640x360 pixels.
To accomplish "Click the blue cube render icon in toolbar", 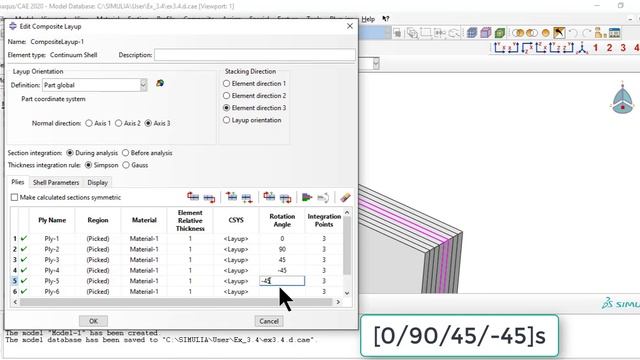I will tap(472, 33).
